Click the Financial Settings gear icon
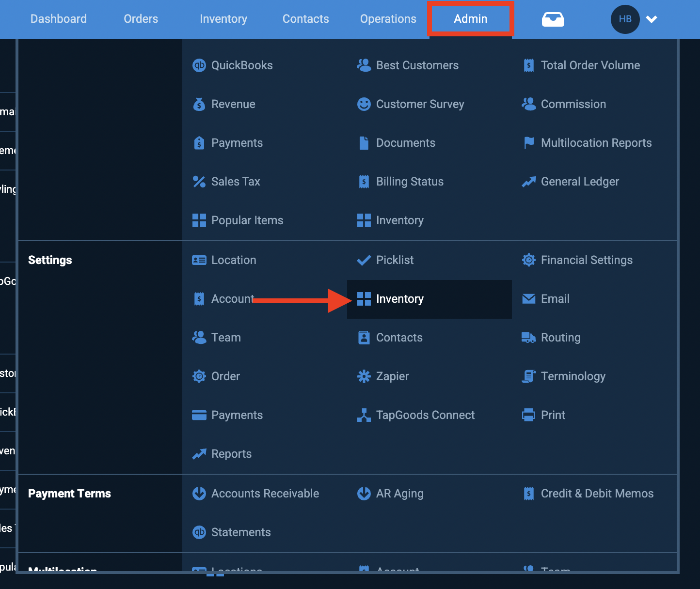 529,260
